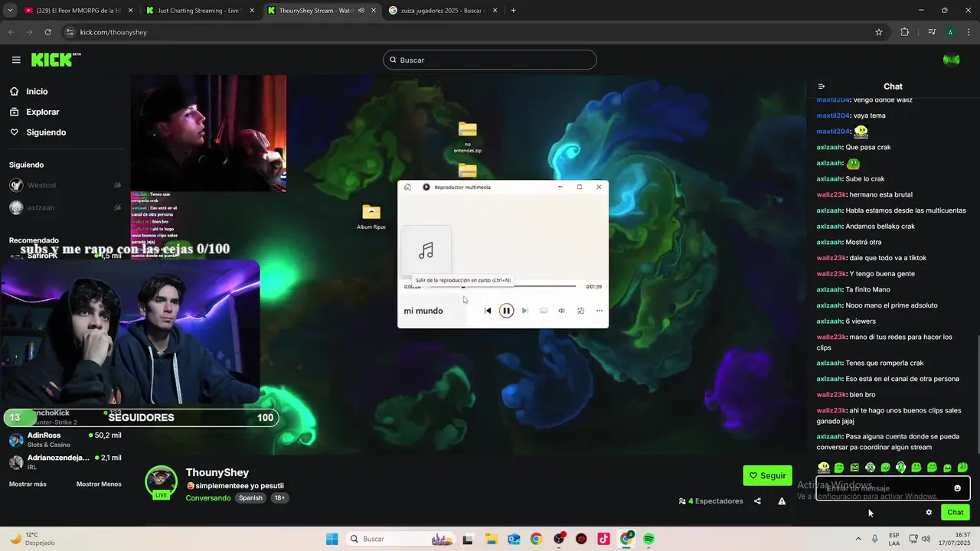
Task: Switch to Just Chatting Streaming tab
Action: tap(201, 11)
